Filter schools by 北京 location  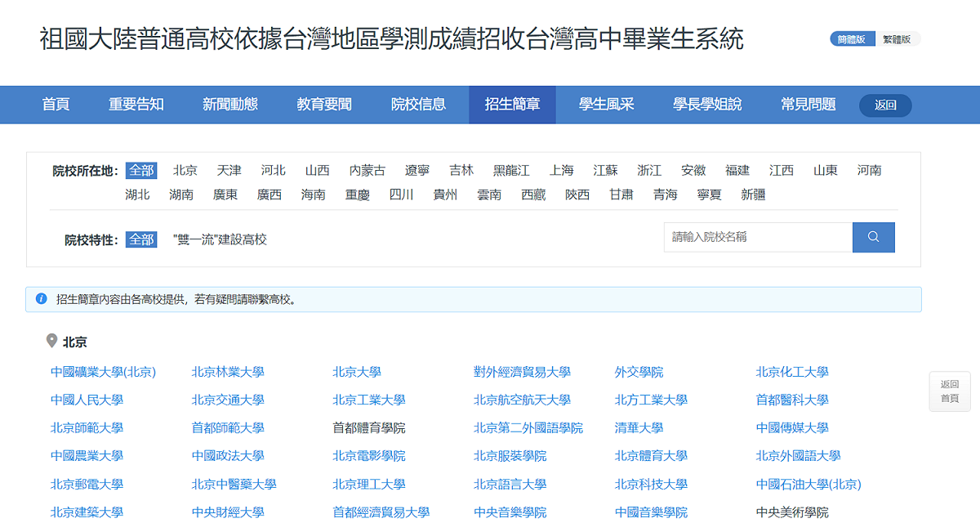(185, 170)
